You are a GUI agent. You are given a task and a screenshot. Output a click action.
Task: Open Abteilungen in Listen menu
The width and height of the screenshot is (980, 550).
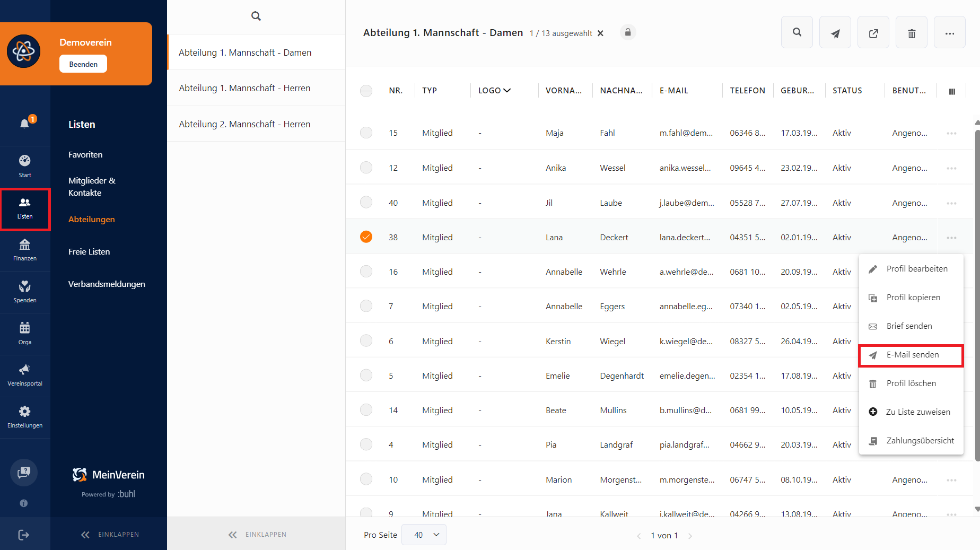91,220
